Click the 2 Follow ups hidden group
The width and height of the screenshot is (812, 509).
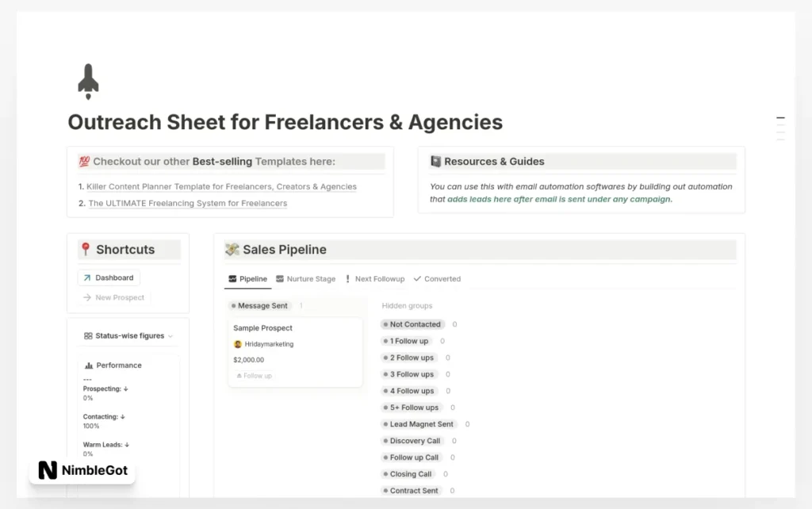point(409,358)
